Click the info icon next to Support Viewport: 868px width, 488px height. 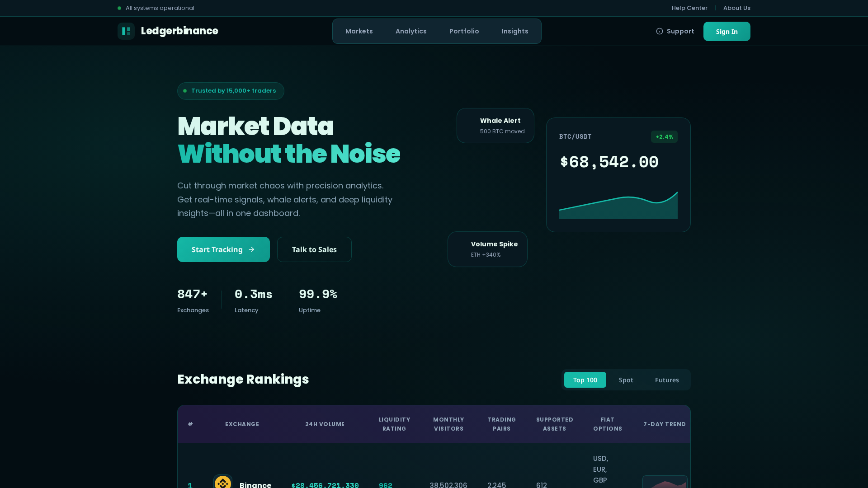pos(660,31)
